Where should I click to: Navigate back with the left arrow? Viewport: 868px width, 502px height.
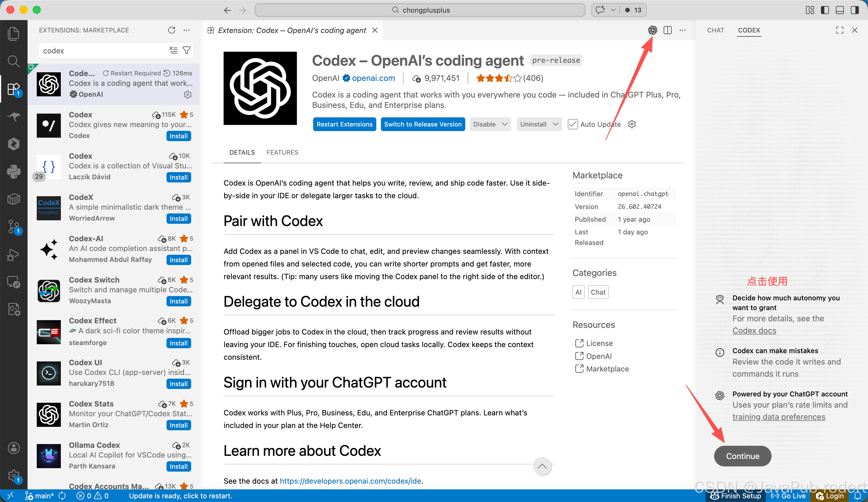pyautogui.click(x=227, y=10)
